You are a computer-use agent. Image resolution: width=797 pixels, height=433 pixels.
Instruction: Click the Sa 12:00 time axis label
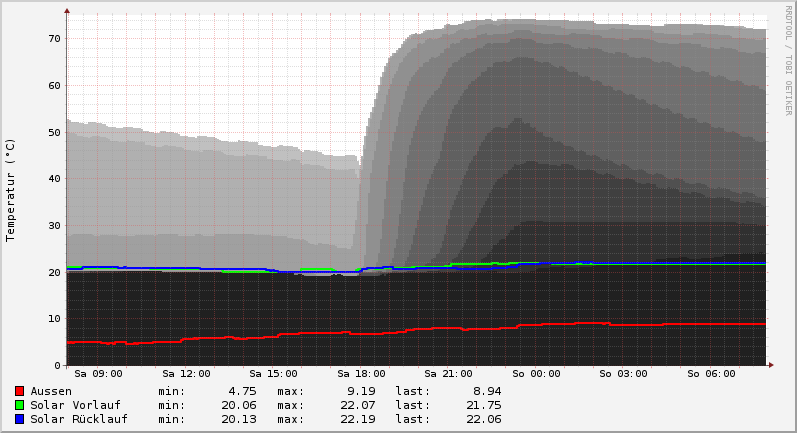click(186, 374)
